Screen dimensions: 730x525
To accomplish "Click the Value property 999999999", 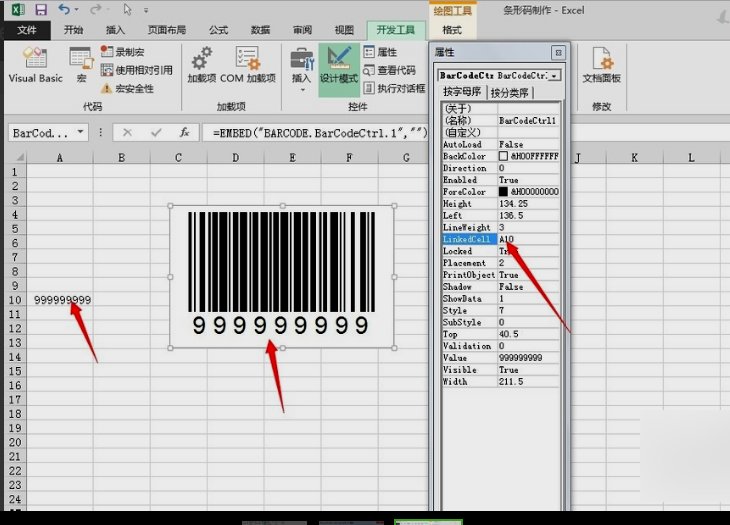I will point(528,357).
